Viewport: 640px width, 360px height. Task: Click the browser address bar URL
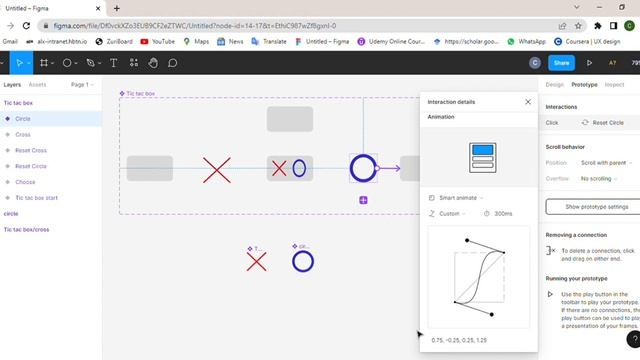coord(195,26)
